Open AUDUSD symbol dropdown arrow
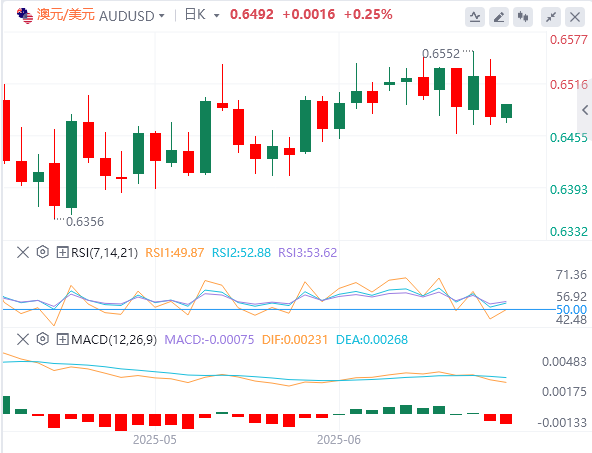Screen dimensions: 592x453 162,16
